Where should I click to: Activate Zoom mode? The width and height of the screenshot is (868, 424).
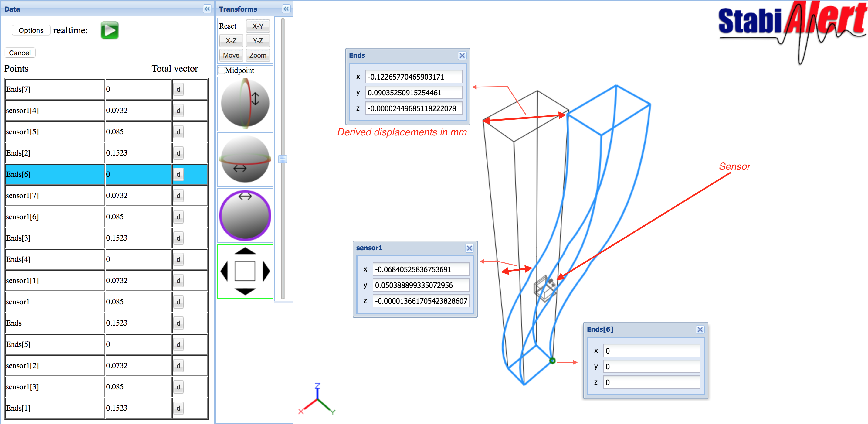coord(258,55)
